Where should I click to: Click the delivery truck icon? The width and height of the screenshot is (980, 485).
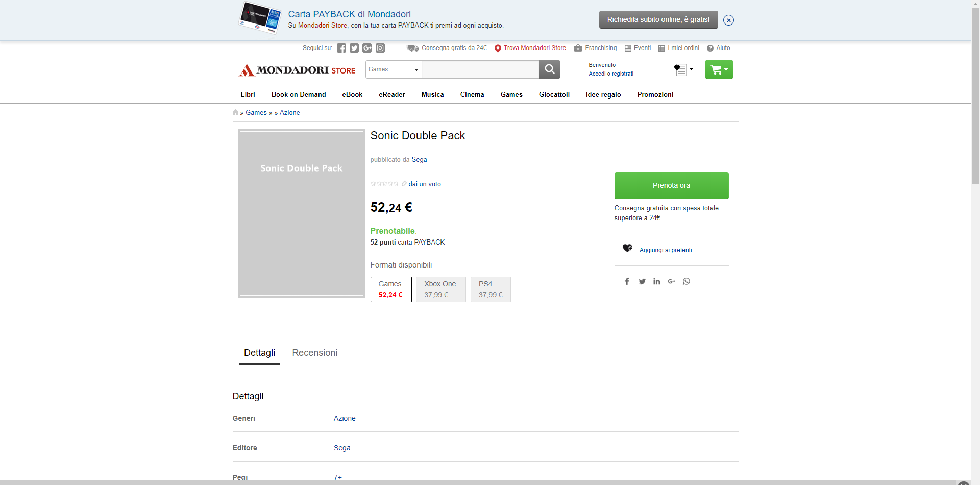[x=412, y=48]
